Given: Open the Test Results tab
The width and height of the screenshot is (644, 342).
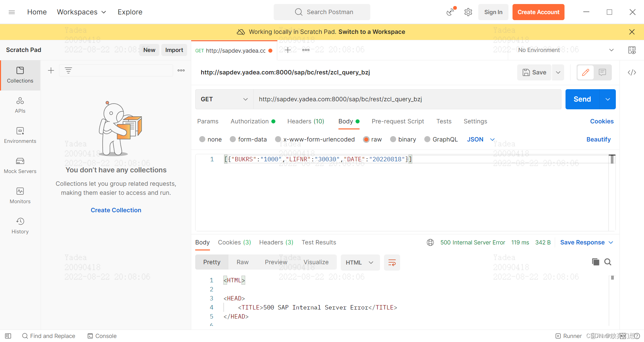Looking at the screenshot, I should pyautogui.click(x=319, y=242).
